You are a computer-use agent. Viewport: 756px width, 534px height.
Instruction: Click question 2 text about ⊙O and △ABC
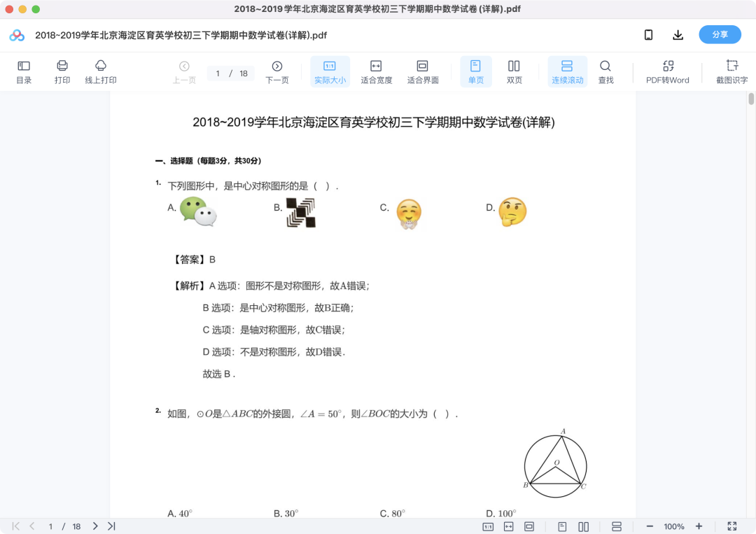pos(312,414)
